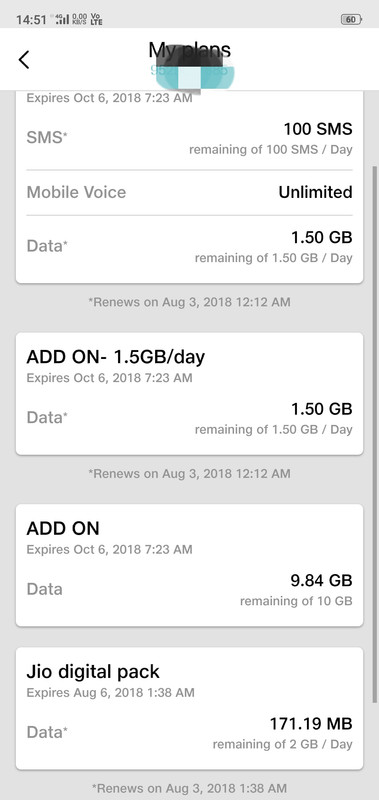
Task: Open the ADD ON 10 GB plan card
Action: (x=189, y=565)
